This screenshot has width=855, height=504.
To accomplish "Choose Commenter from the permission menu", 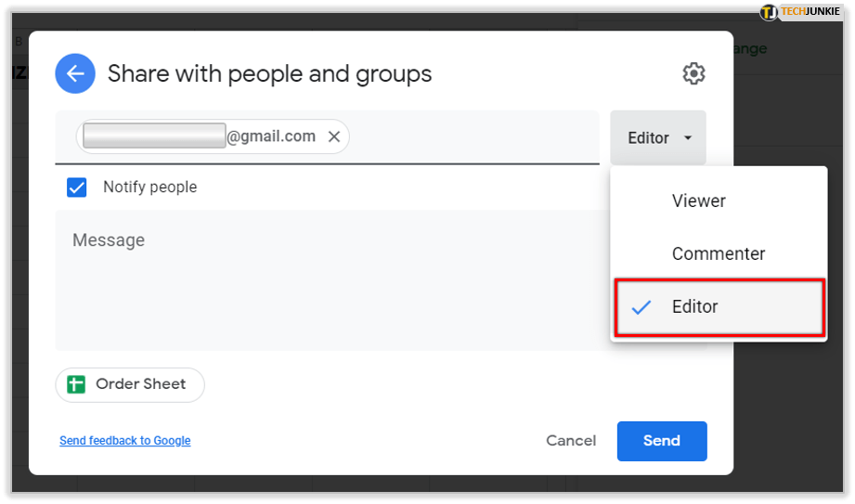I will tap(718, 253).
